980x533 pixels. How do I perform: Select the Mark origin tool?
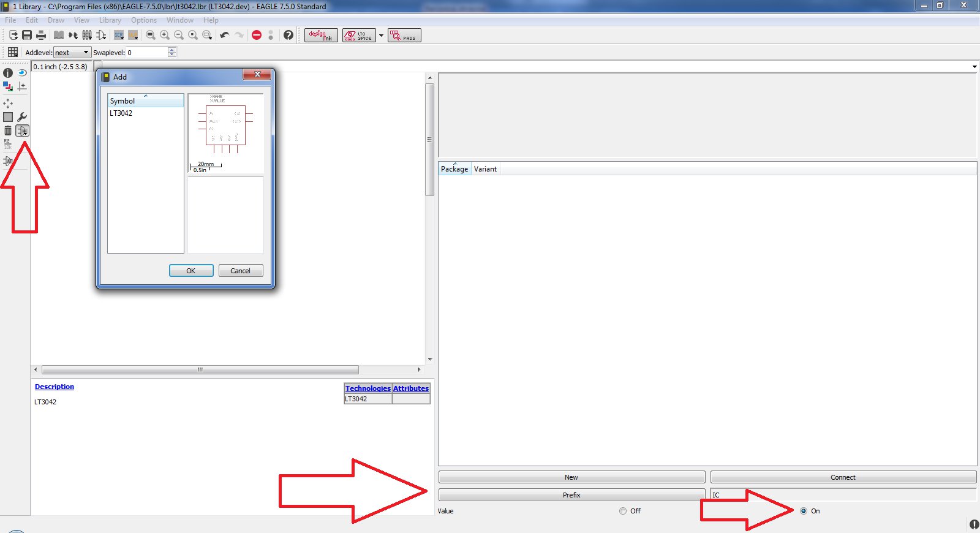[x=22, y=86]
